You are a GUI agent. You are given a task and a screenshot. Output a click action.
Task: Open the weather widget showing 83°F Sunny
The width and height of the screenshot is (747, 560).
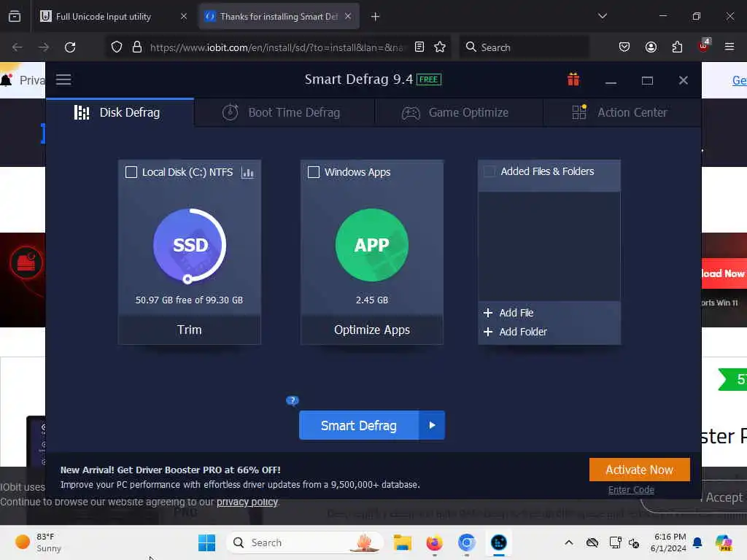[x=38, y=542]
